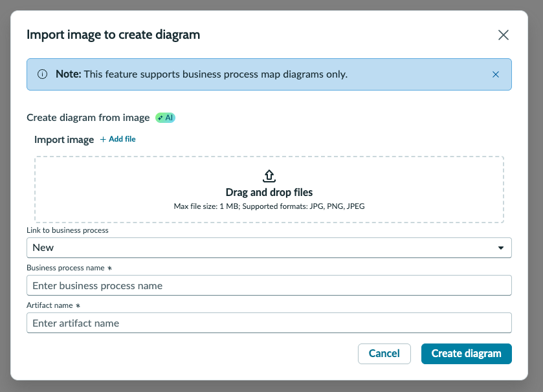Image resolution: width=543 pixels, height=392 pixels.
Task: Click the note text about business process maps
Action: tap(201, 74)
